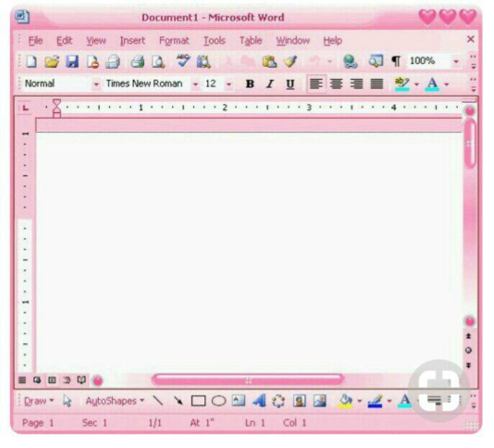Open Highlight color dropdown arrow

tap(416, 84)
